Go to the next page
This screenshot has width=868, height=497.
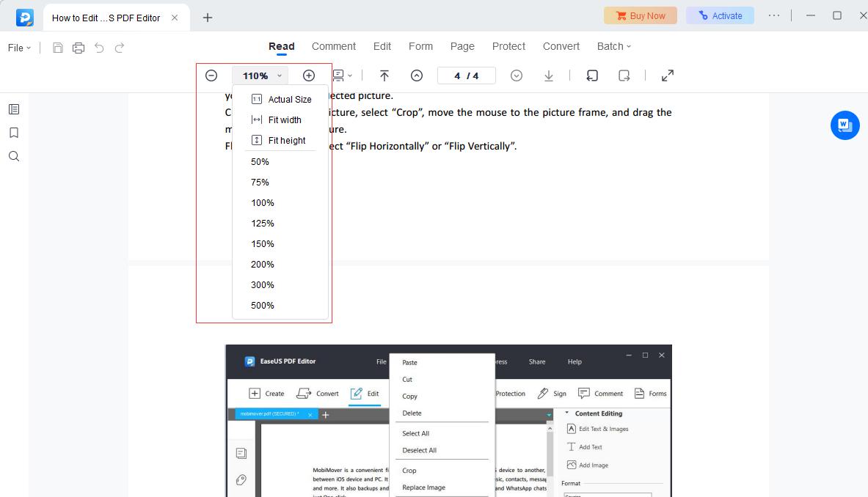(x=517, y=76)
